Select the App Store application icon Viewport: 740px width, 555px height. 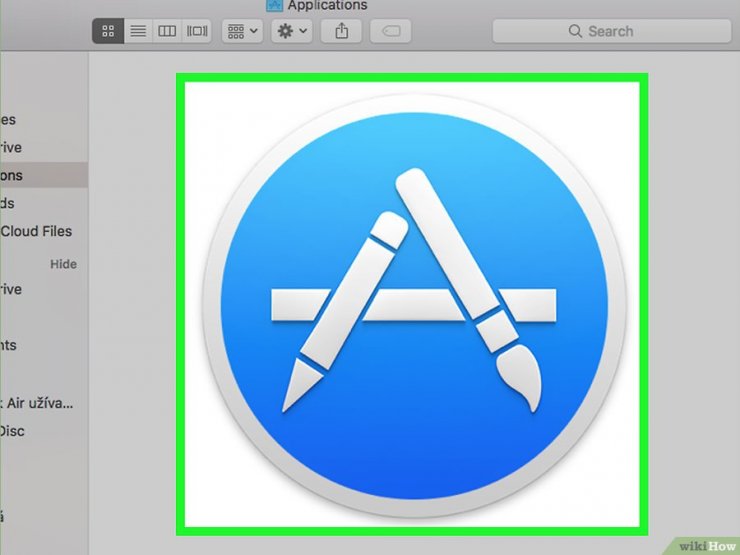coord(414,305)
